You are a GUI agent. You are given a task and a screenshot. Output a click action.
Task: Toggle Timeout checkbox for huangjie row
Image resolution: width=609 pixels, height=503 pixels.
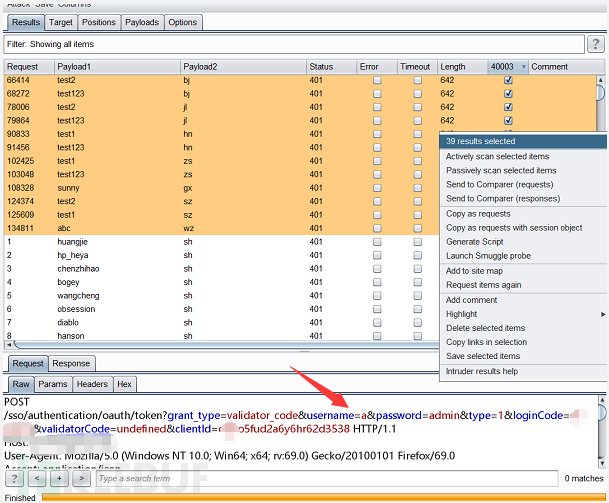pyautogui.click(x=418, y=242)
